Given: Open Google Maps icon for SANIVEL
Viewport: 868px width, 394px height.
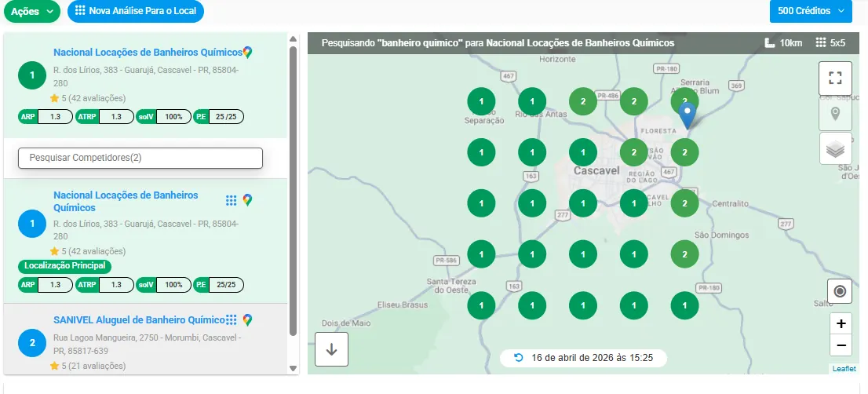Looking at the screenshot, I should coord(247,320).
